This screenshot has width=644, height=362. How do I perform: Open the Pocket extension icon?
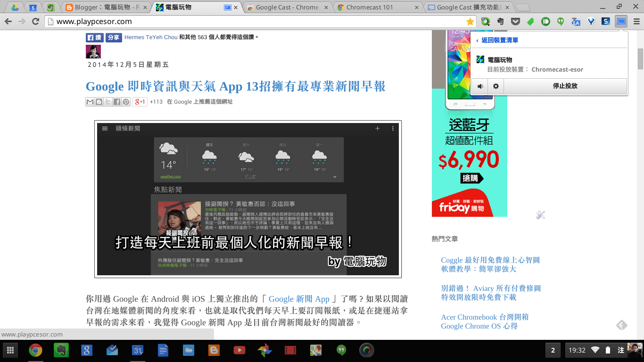point(516,22)
